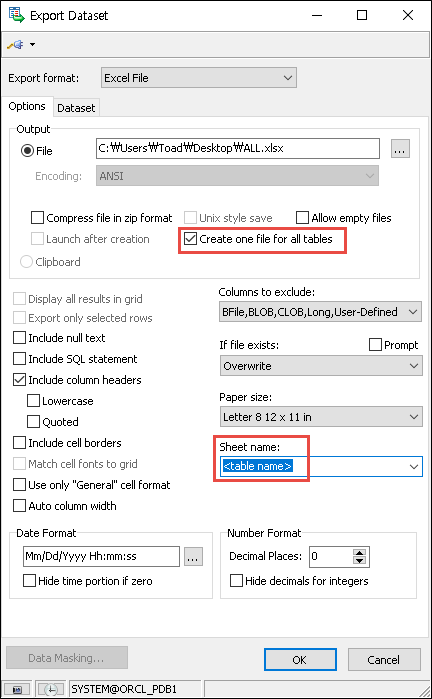This screenshot has height=699, width=432.
Task: Select the File output radio button
Action: 27,151
